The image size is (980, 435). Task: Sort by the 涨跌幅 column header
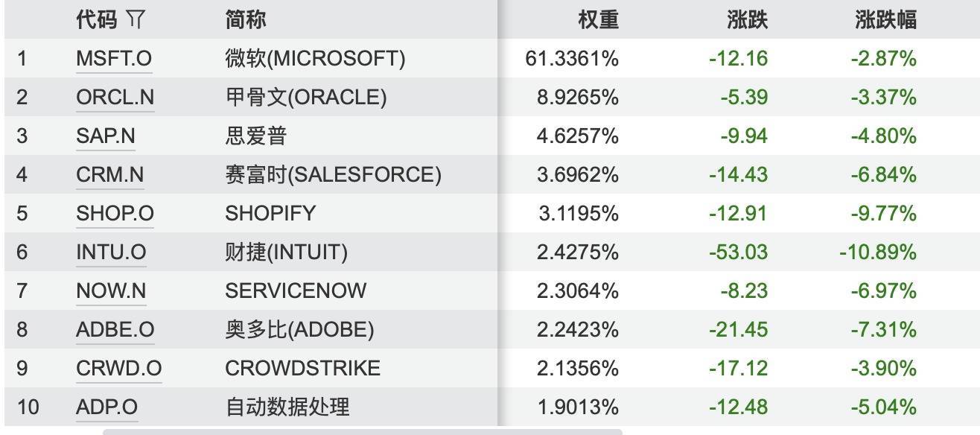tap(885, 20)
